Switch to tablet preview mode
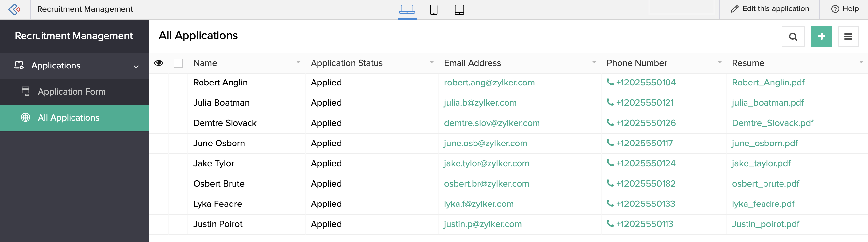The image size is (868, 242). (x=459, y=9)
